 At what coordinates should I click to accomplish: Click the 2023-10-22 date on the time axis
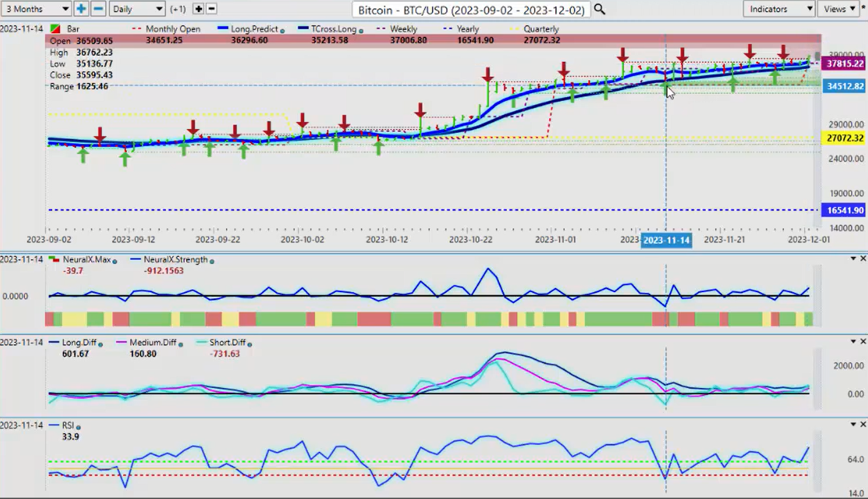click(471, 239)
